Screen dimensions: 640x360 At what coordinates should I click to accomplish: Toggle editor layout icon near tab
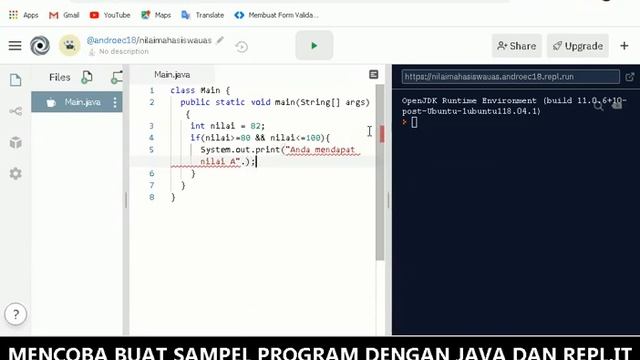coord(373,75)
